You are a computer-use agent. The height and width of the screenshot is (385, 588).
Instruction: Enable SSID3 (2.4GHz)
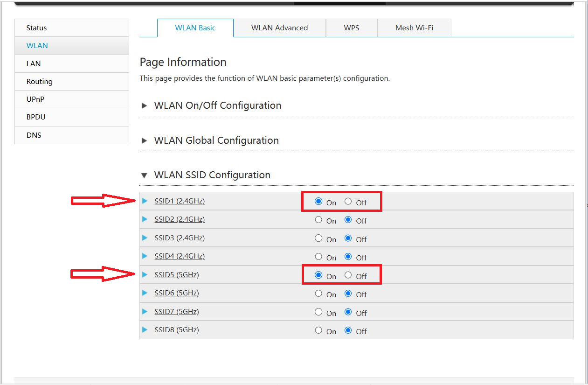[x=318, y=238]
